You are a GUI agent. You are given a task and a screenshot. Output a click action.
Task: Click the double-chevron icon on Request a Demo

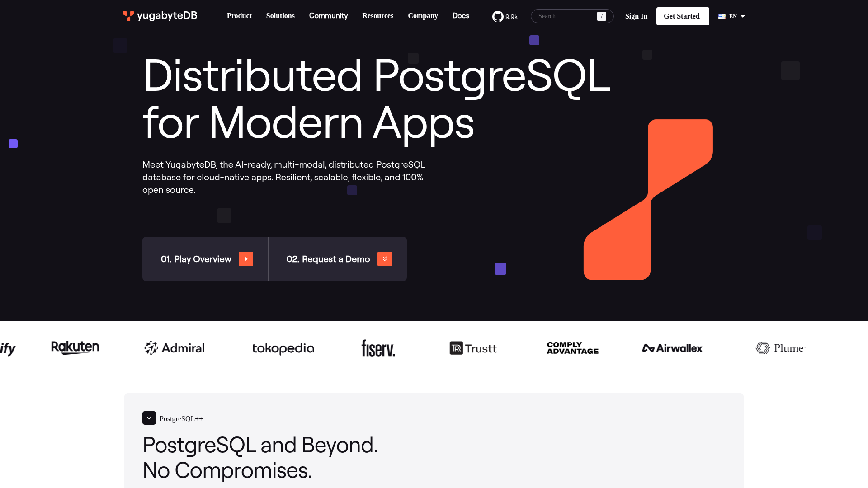click(384, 259)
